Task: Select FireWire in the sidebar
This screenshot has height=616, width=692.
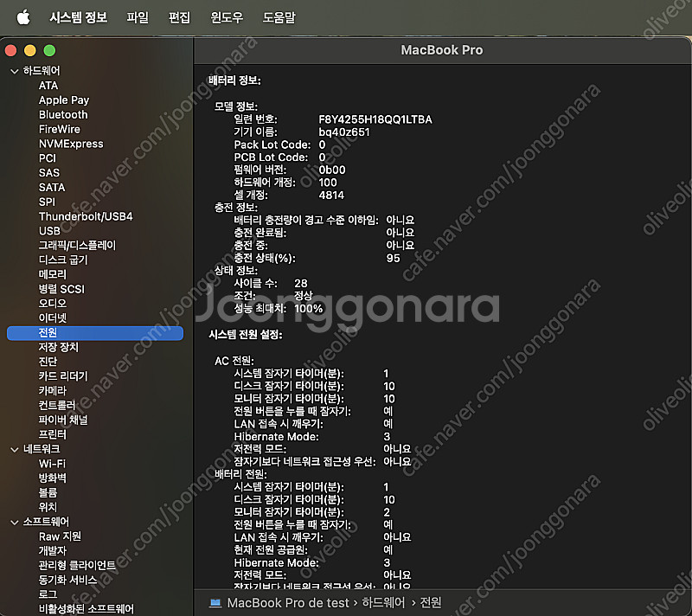Action: (60, 129)
